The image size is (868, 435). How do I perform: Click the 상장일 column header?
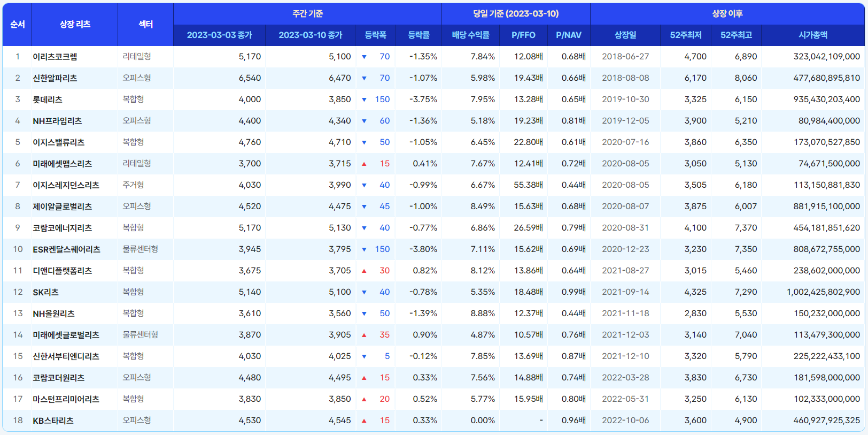pyautogui.click(x=625, y=35)
